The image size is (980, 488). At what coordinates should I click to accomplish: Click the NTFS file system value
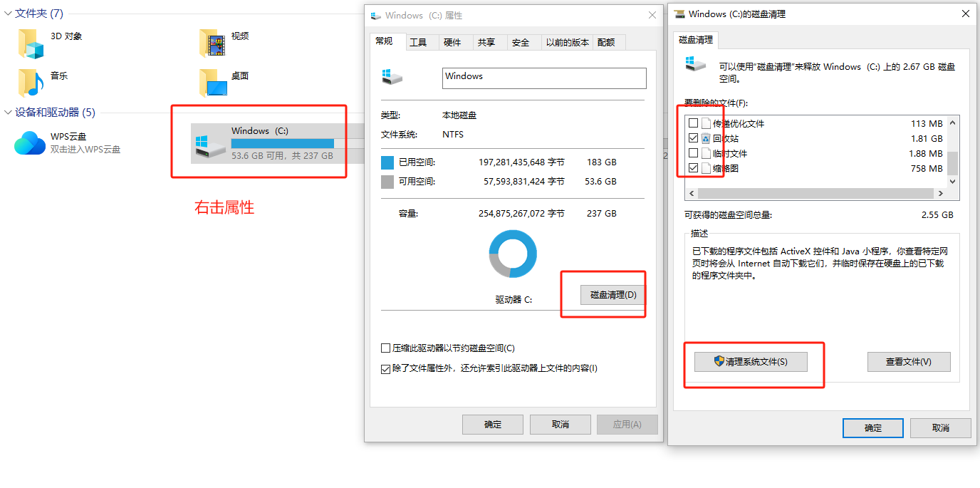(454, 135)
